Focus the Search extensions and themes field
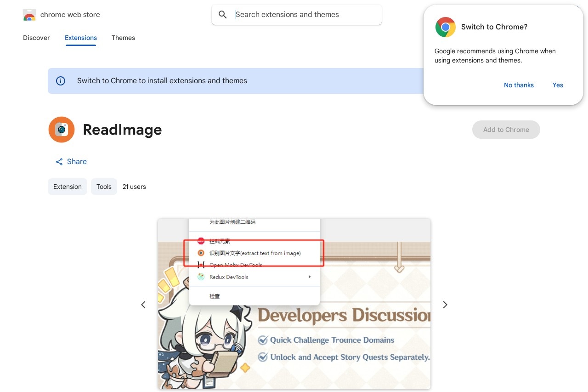Image resolution: width=588 pixels, height=392 pixels. (x=297, y=15)
